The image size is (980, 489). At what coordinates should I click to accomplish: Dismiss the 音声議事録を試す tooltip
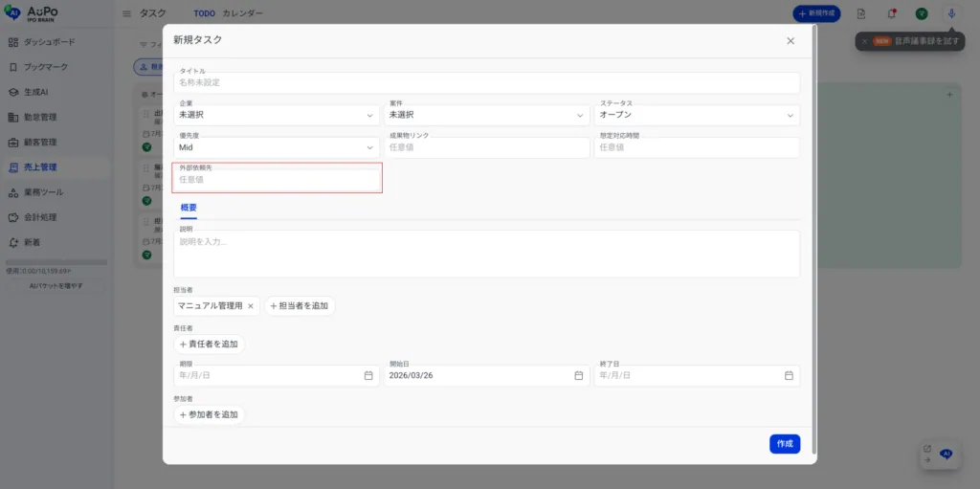[864, 41]
